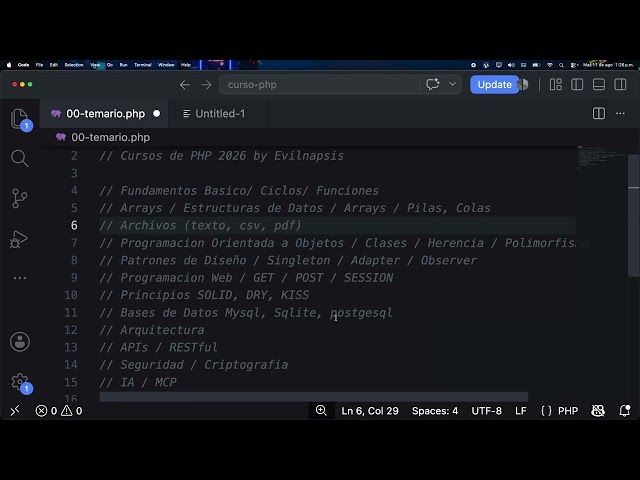The height and width of the screenshot is (480, 640).
Task: Open the Source Control view
Action: pos(19,198)
